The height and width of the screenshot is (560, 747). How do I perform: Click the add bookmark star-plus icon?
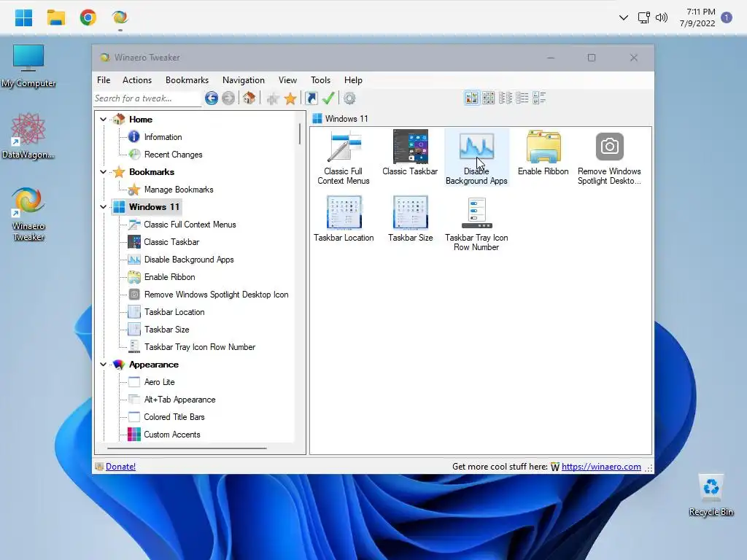click(x=273, y=98)
